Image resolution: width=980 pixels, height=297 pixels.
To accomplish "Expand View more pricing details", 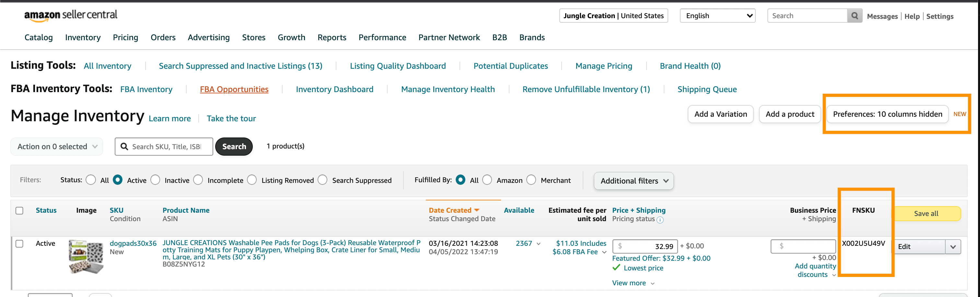I will [633, 283].
